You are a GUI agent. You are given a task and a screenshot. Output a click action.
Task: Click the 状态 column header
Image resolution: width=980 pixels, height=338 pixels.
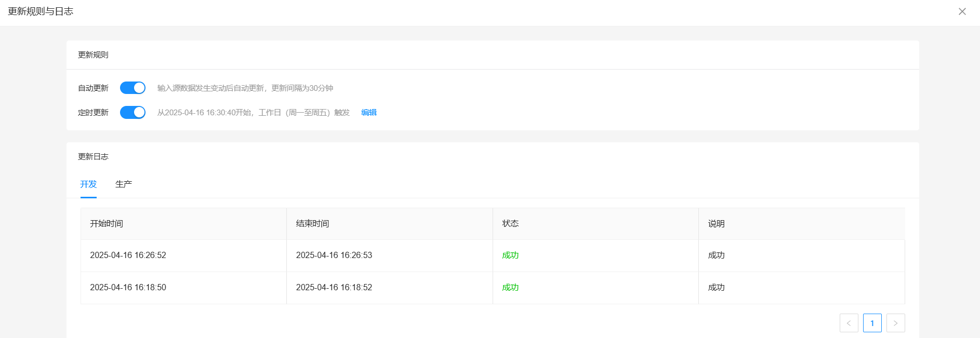[x=510, y=224]
